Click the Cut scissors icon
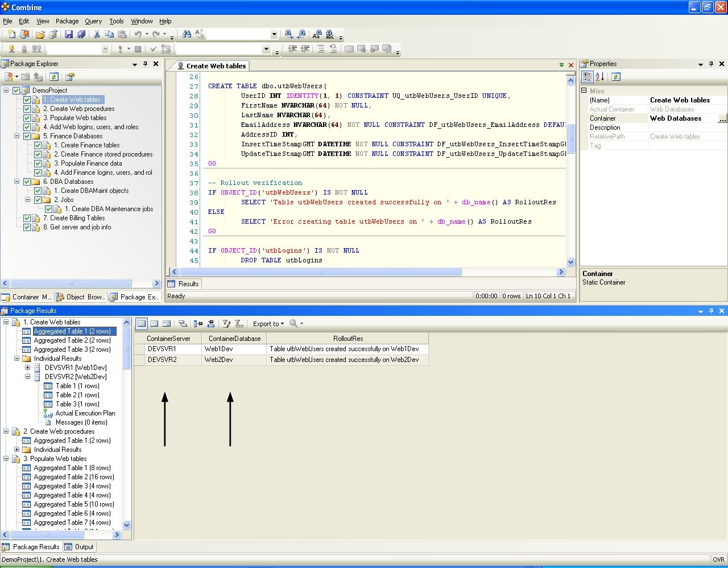Image resolution: width=728 pixels, height=568 pixels. tap(97, 35)
